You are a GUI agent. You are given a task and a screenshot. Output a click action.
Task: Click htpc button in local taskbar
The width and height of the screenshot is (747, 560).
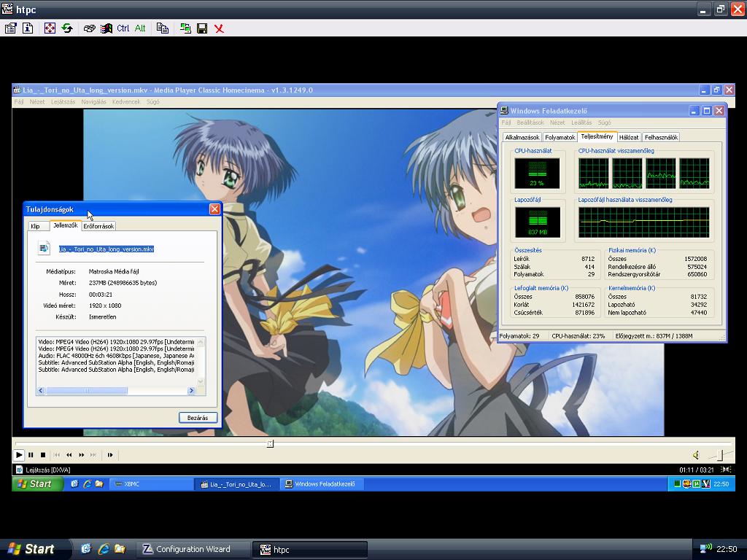[311, 549]
